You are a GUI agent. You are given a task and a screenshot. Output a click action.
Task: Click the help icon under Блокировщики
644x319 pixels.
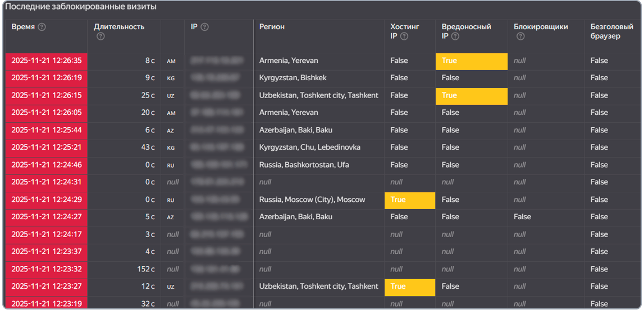520,36
